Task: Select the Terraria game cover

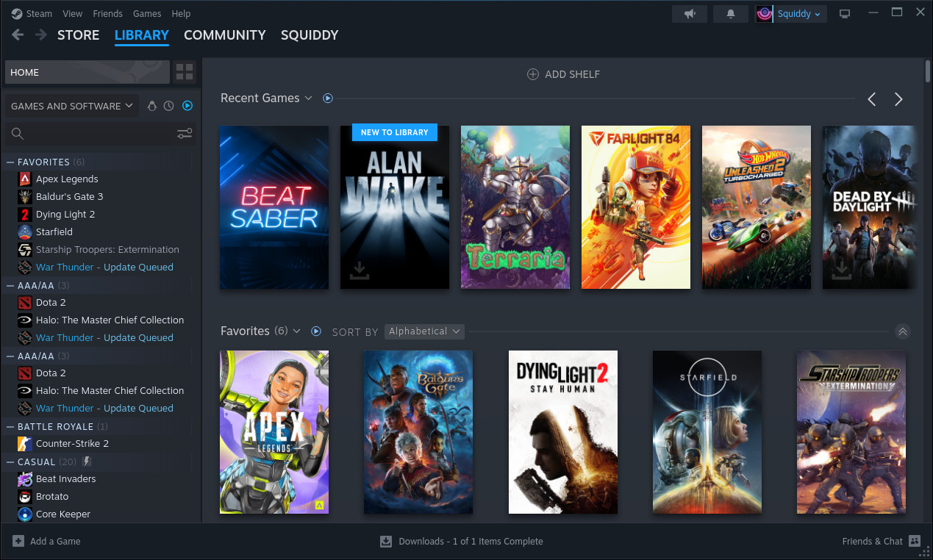Action: click(x=515, y=207)
